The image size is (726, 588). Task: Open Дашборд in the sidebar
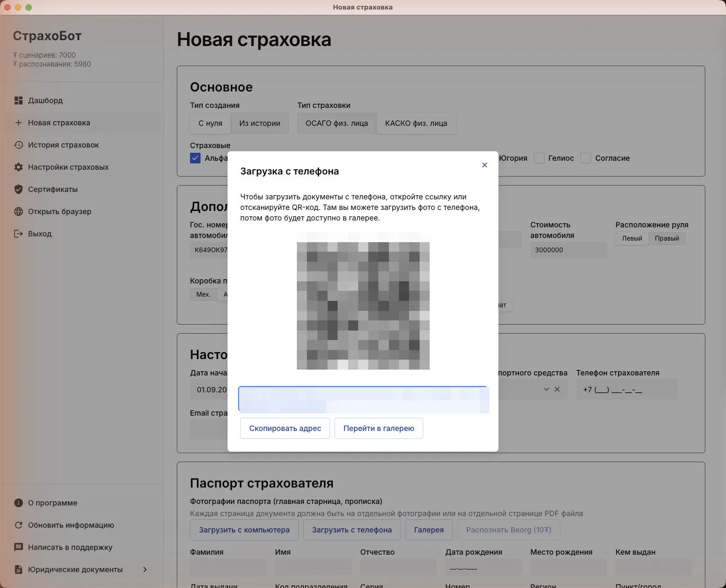click(x=82, y=100)
